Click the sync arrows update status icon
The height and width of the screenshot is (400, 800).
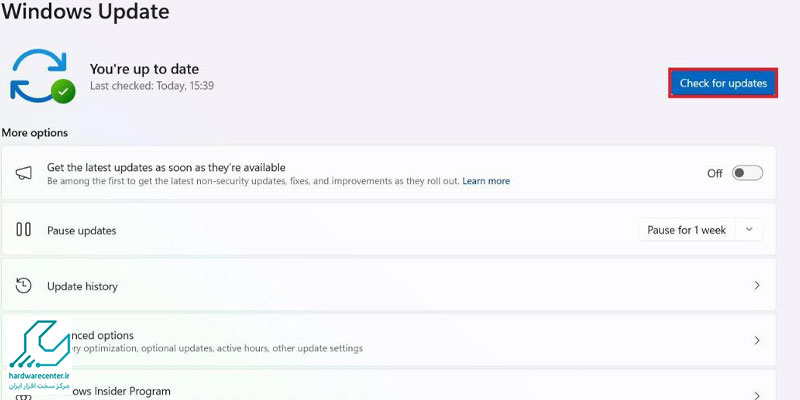tap(39, 74)
